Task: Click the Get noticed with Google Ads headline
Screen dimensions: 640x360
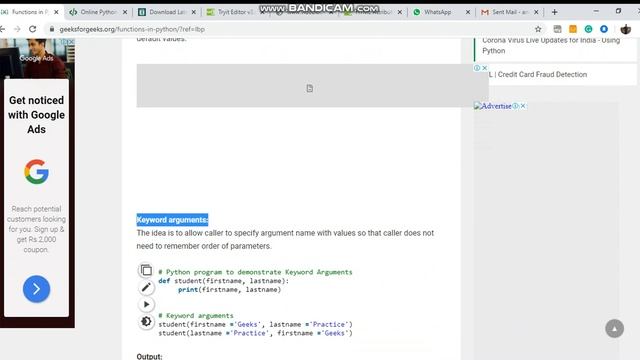Action: (36, 115)
